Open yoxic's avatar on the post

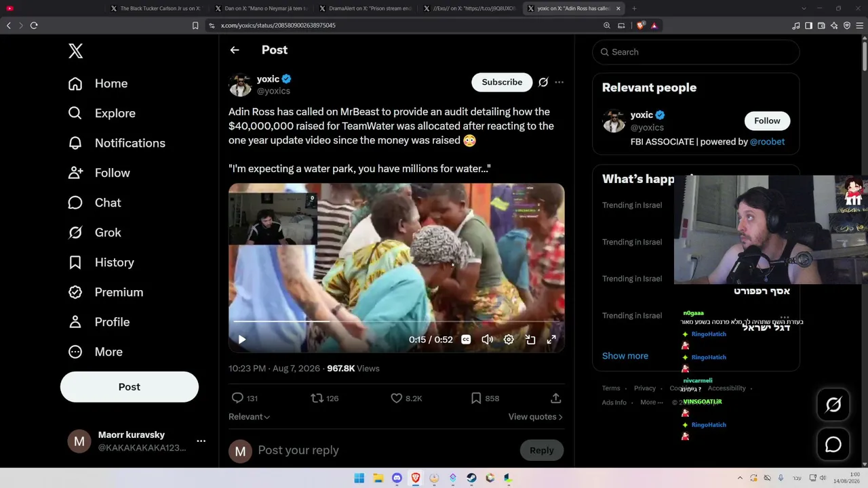(x=240, y=85)
